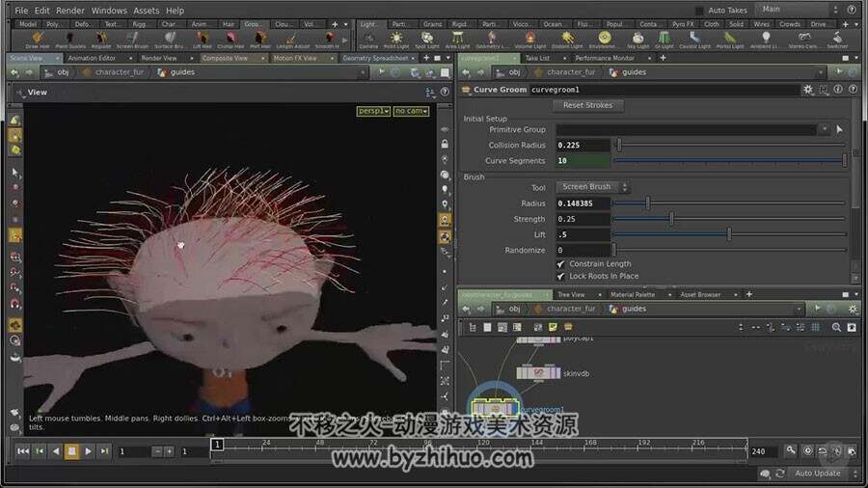
Task: Switch to the Animation Editor tab
Action: (x=92, y=58)
